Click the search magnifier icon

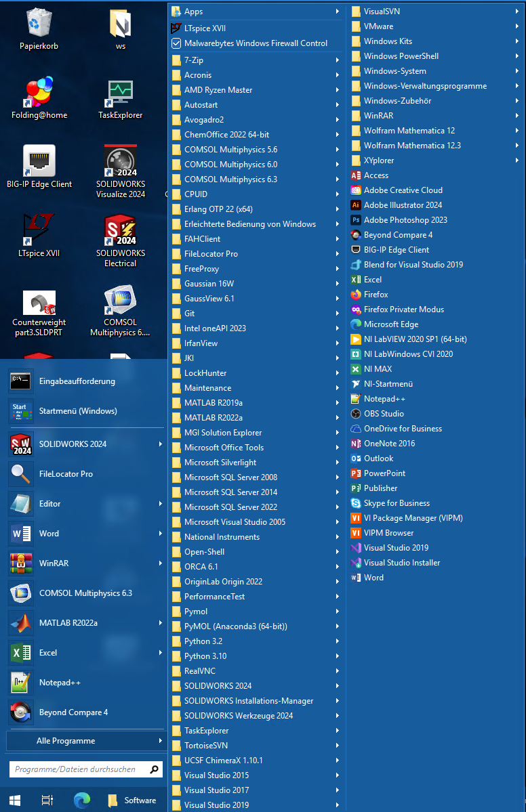click(154, 769)
